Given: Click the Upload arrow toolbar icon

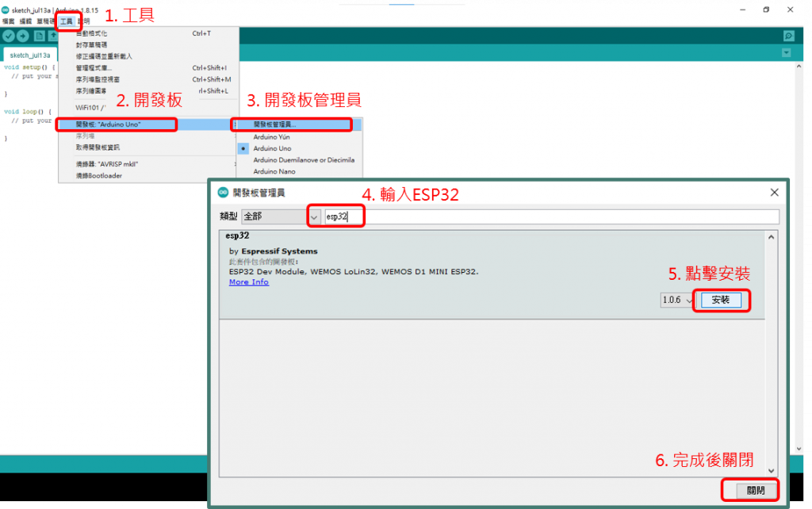Looking at the screenshot, I should [23, 36].
